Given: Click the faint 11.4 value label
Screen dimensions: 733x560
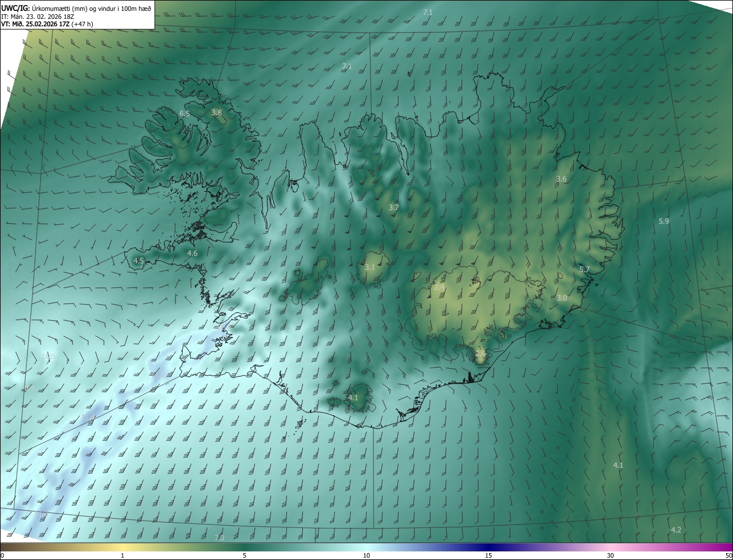Looking at the screenshot, I should 88,417.
